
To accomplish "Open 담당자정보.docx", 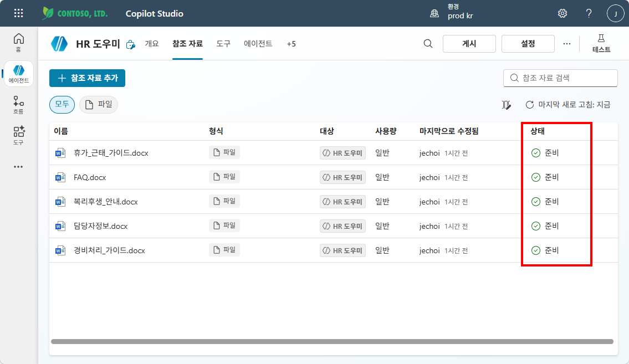I will coord(100,227).
